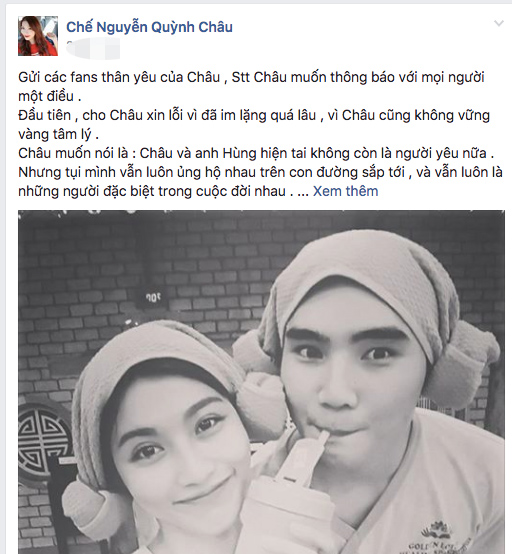Open the post options chevron menu

[x=499, y=24]
